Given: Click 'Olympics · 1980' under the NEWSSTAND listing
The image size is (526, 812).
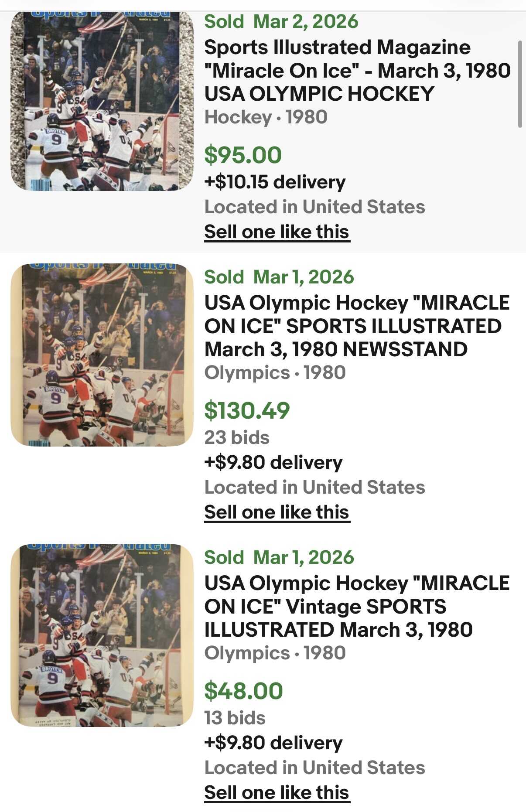Looking at the screenshot, I should pyautogui.click(x=275, y=372).
